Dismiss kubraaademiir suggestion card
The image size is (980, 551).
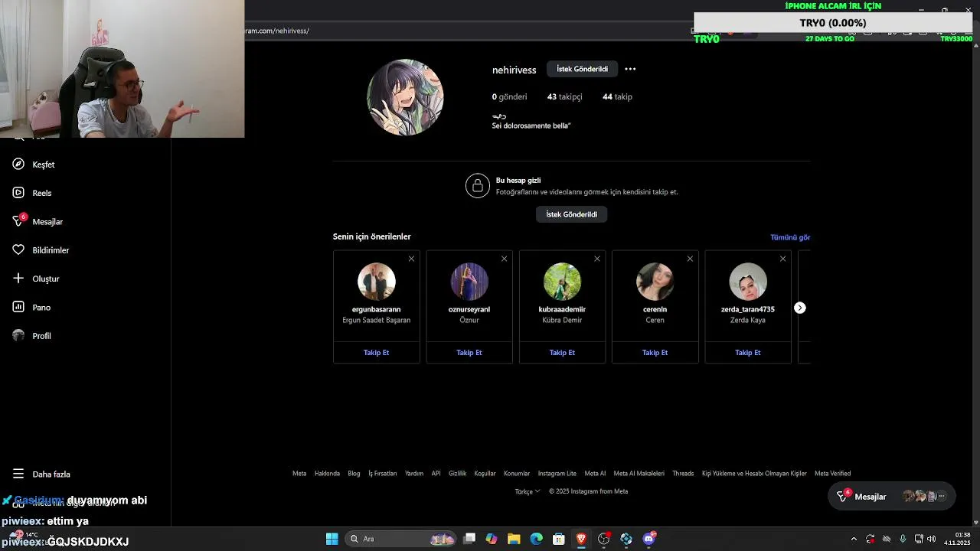pos(597,259)
